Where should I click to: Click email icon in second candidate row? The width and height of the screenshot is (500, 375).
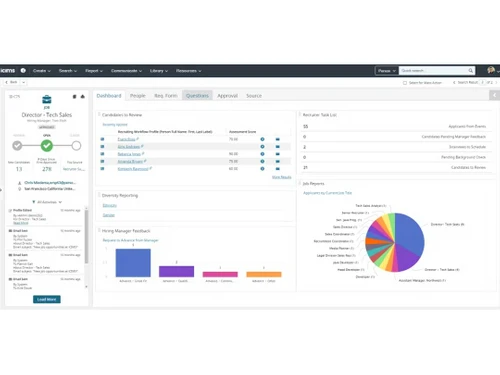pyautogui.click(x=278, y=147)
